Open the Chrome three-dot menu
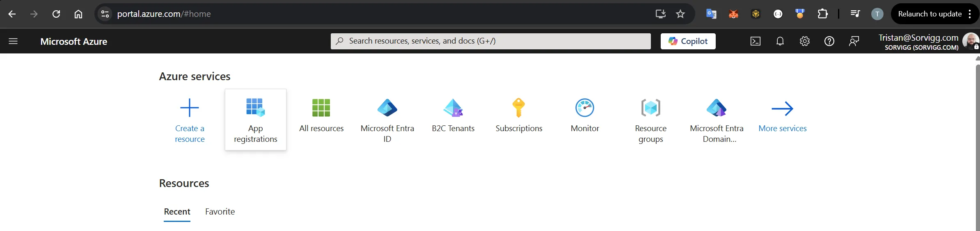 click(970, 14)
